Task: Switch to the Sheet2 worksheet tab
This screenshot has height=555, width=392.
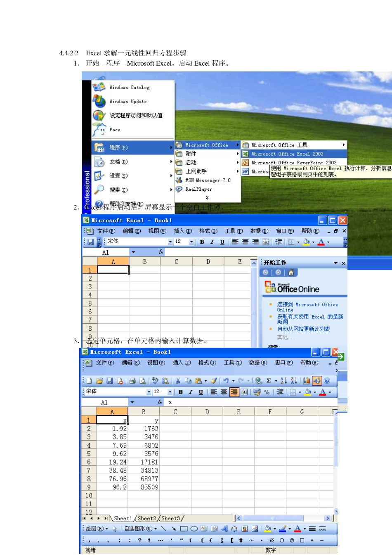Action: tap(147, 518)
